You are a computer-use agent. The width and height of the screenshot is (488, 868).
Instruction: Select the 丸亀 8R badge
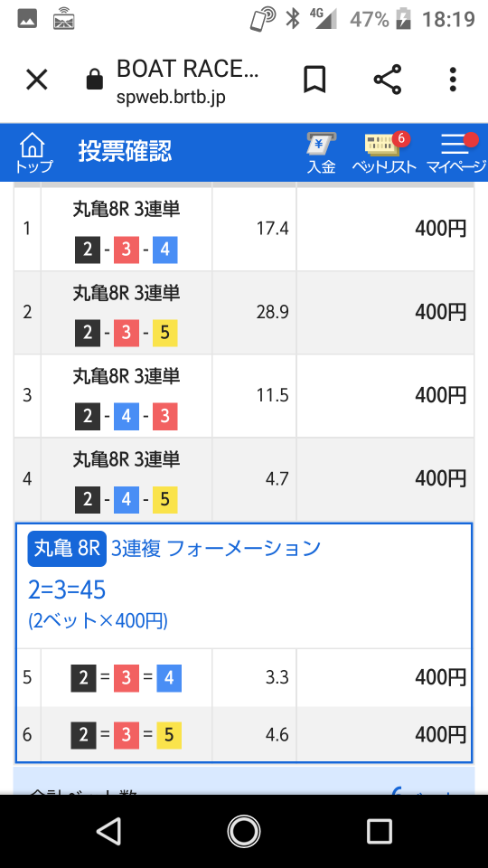pos(67,549)
